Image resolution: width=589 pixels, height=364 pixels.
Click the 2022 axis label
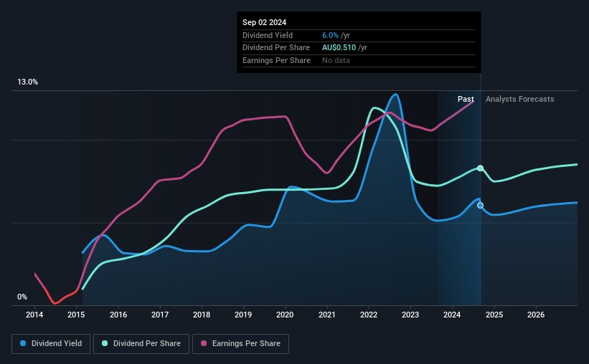(369, 315)
